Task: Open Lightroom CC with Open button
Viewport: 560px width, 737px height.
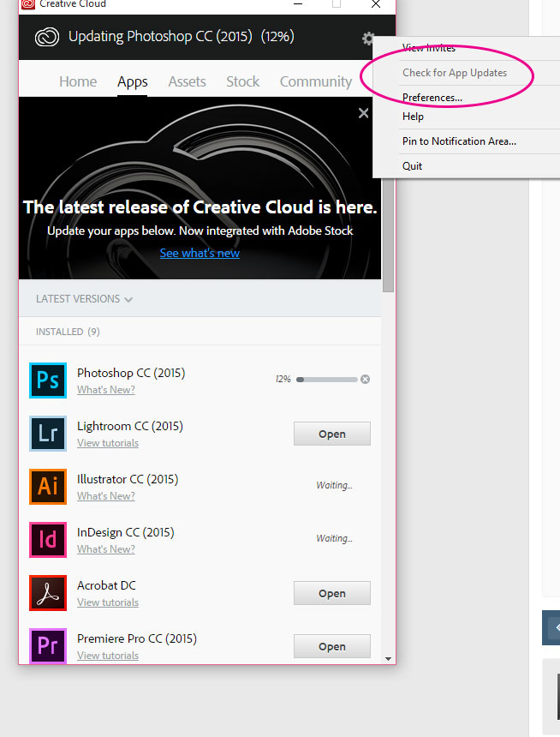Action: tap(332, 434)
